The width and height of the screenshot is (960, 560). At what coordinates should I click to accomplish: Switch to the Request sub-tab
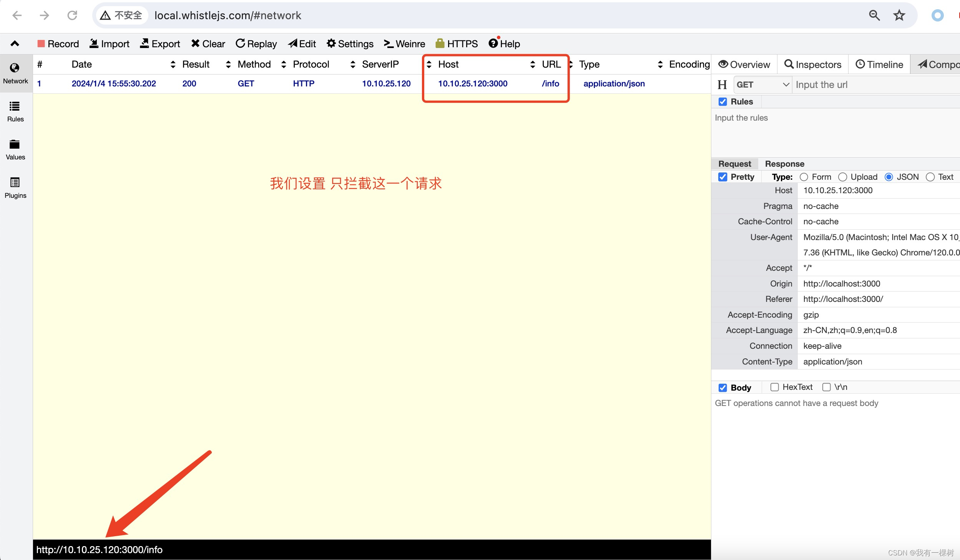[734, 164]
